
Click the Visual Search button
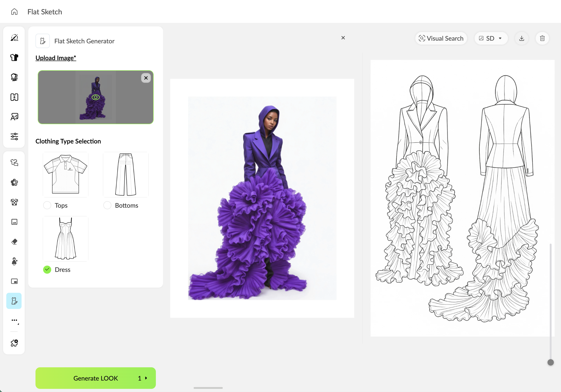pyautogui.click(x=441, y=38)
